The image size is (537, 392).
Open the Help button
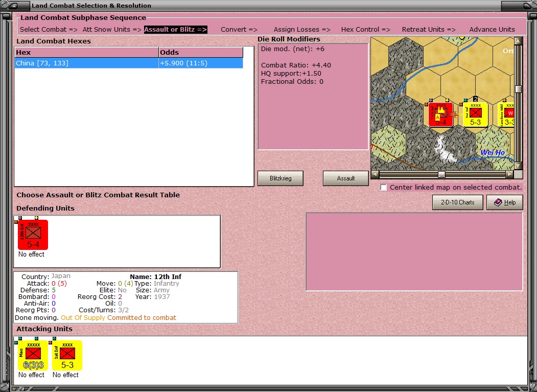tap(504, 202)
